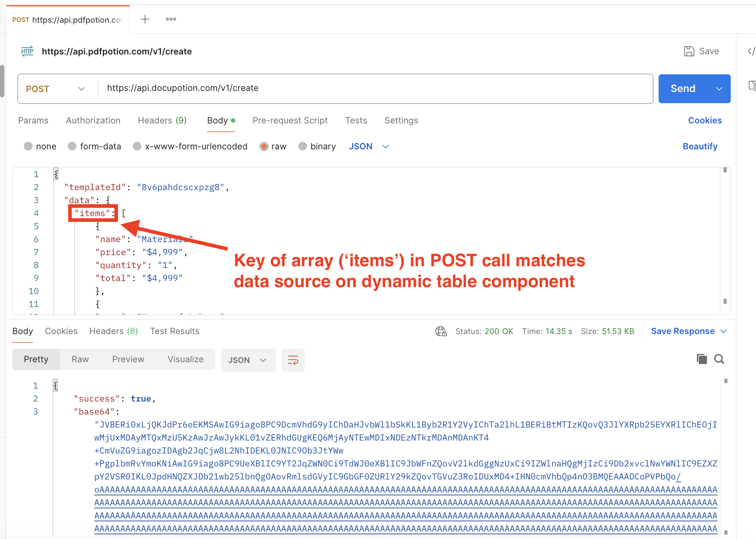
Task: Select the form-data radio button
Action: (72, 146)
